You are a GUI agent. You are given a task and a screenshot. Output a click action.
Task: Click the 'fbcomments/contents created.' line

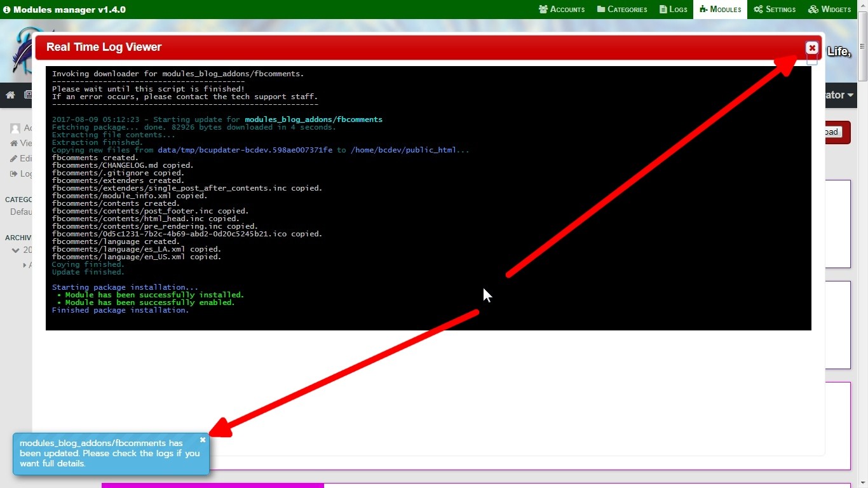click(116, 203)
